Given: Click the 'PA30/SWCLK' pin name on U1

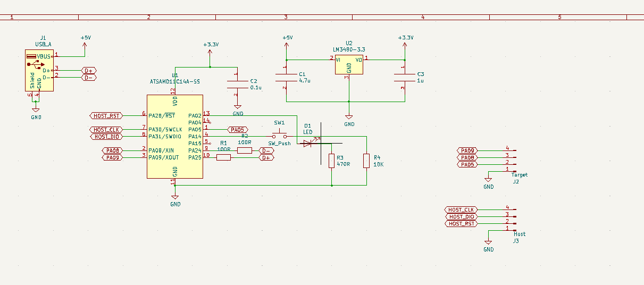Looking at the screenshot, I should (165, 129).
